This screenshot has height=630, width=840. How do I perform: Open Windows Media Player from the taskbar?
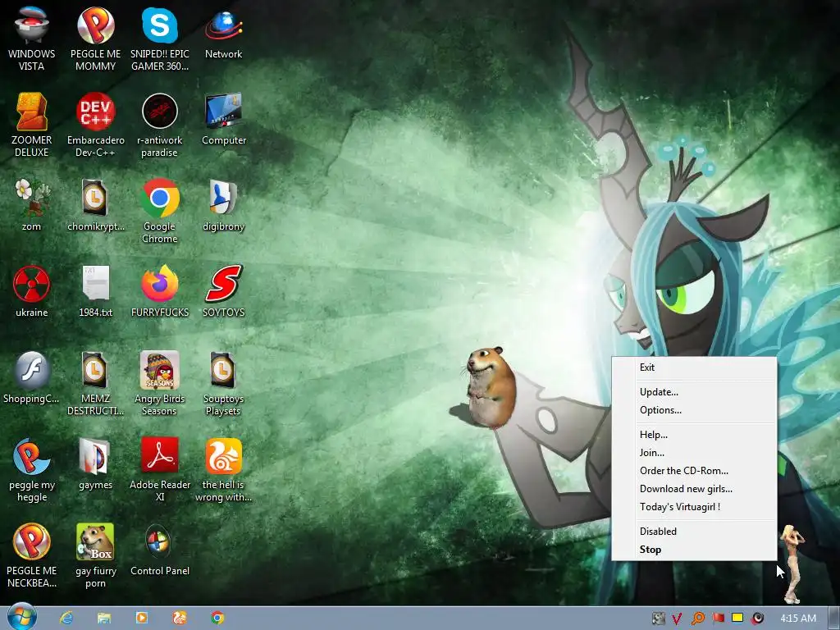click(x=142, y=619)
